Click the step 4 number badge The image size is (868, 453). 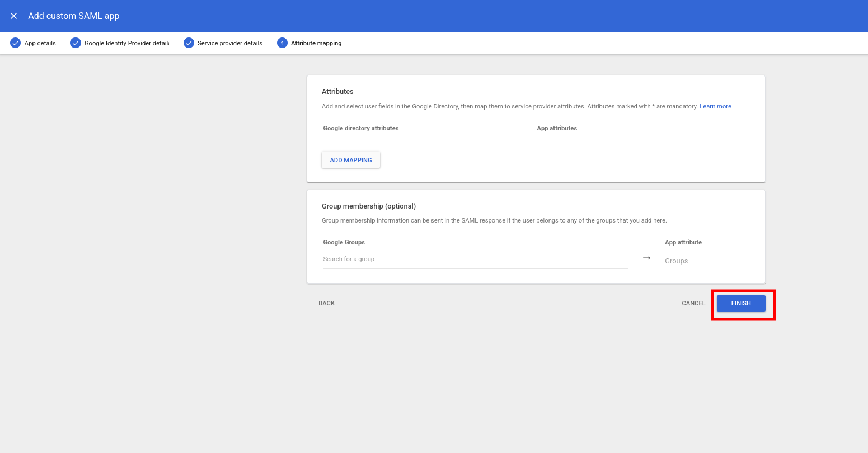click(x=282, y=43)
